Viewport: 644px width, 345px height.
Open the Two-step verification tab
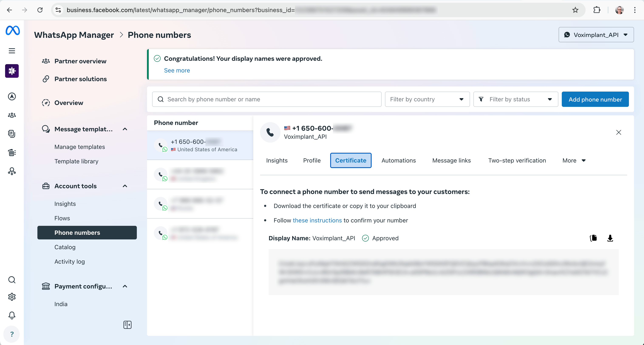pos(517,161)
